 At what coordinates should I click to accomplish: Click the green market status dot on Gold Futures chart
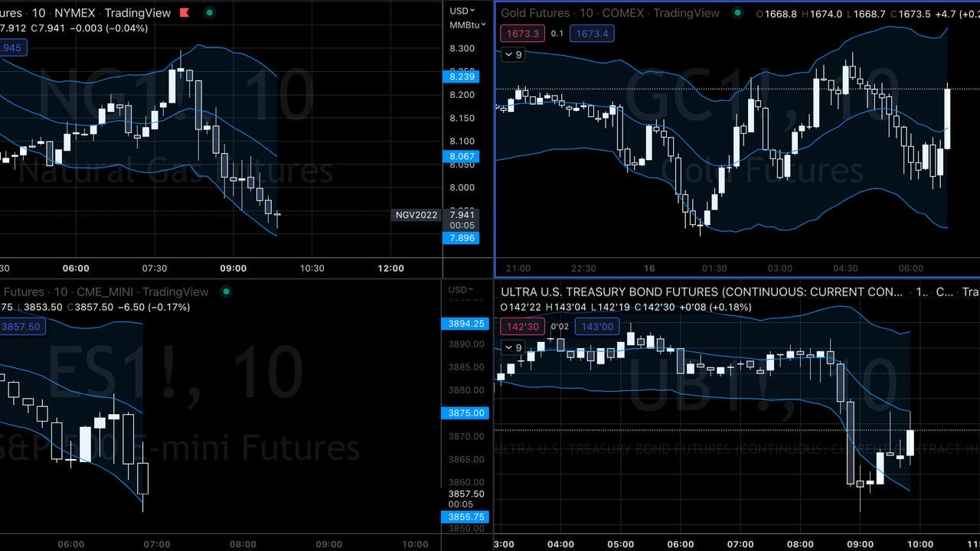point(737,13)
